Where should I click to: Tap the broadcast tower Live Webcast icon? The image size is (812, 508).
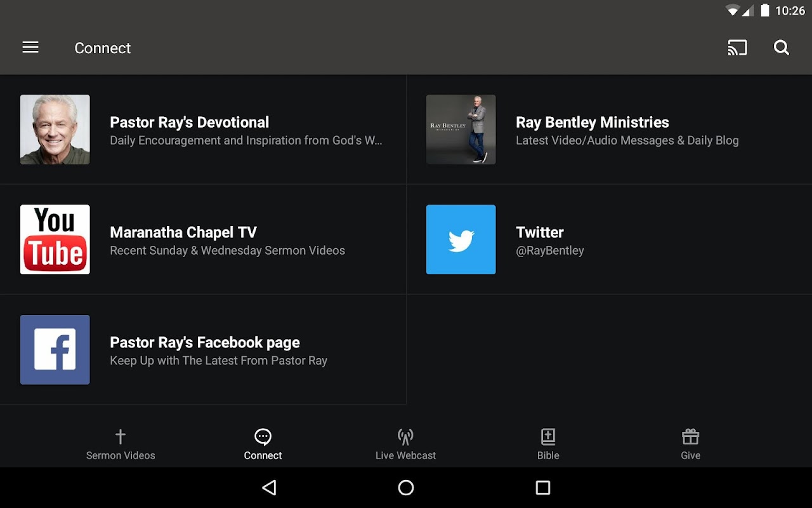(x=405, y=437)
